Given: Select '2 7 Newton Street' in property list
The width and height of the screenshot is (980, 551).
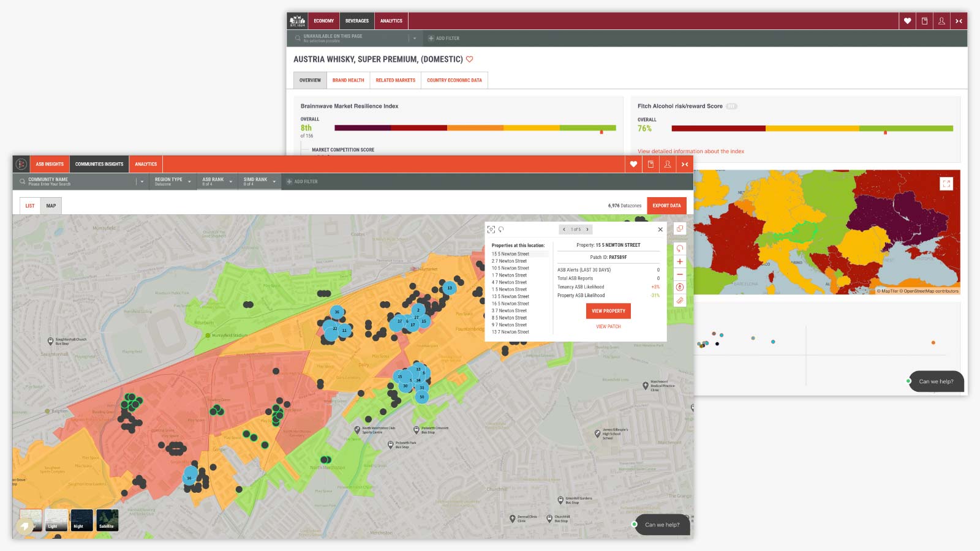Looking at the screenshot, I should 509,261.
